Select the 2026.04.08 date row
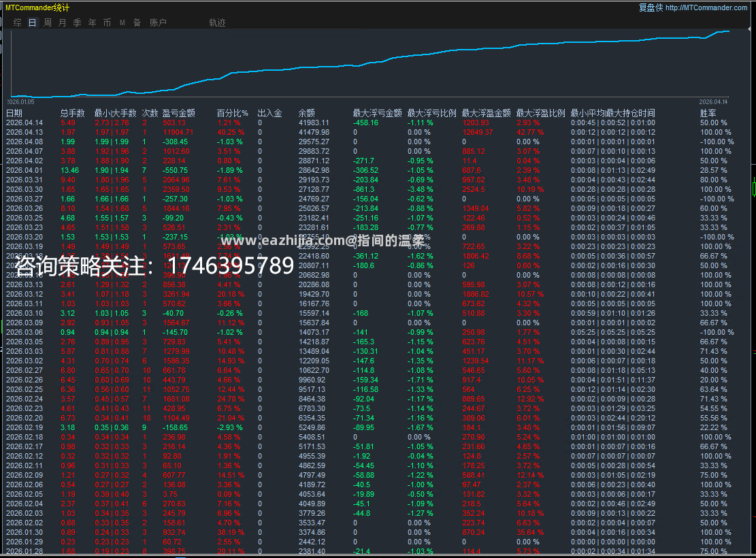 click(24, 142)
